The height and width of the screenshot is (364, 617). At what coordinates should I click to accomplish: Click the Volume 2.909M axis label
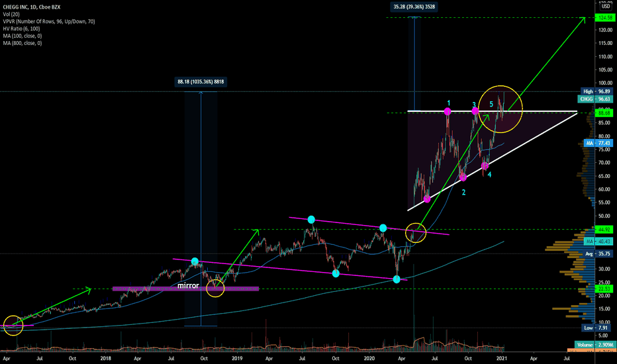coord(594,345)
